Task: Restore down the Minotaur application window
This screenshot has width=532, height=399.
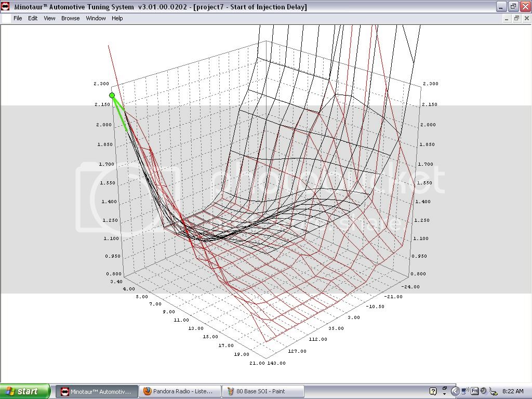Action: (x=513, y=6)
